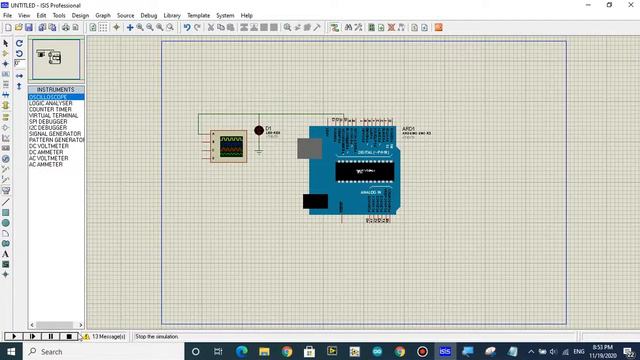Select the 2D box drawing tool
Screen dimensions: 640x360
[x=5, y=213]
